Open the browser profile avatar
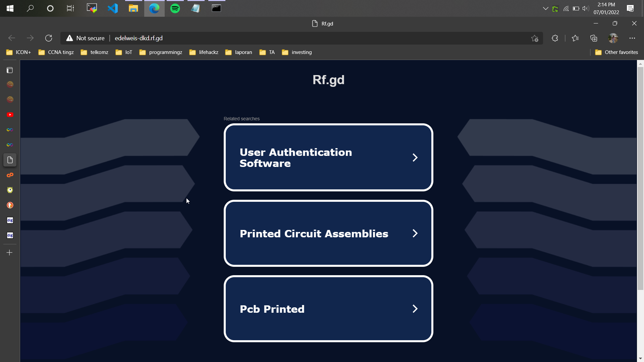The height and width of the screenshot is (362, 644). (x=613, y=38)
